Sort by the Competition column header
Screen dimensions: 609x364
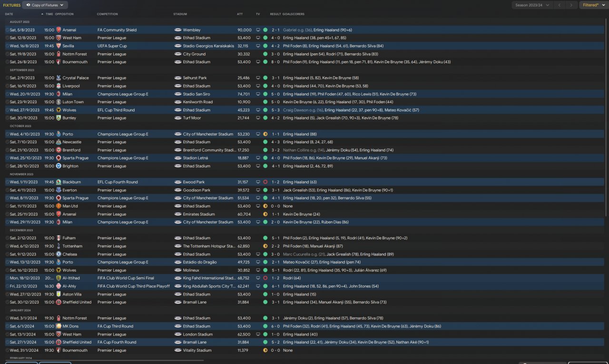107,14
